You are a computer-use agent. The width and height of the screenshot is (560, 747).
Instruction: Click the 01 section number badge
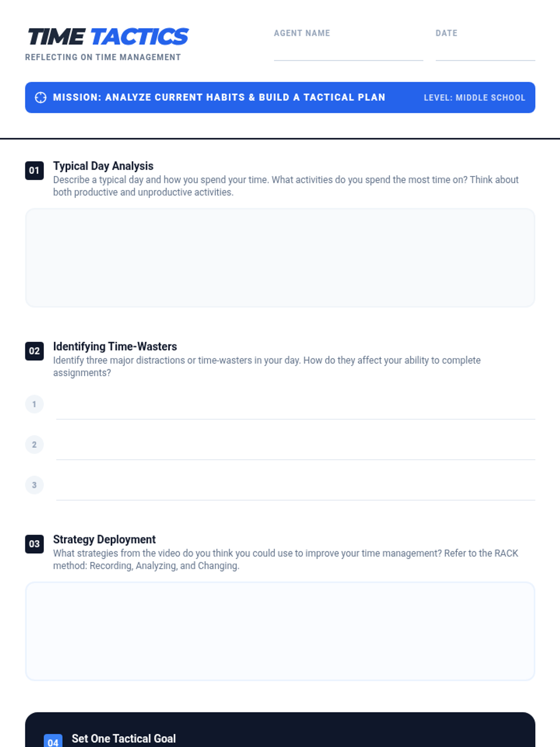[35, 170]
